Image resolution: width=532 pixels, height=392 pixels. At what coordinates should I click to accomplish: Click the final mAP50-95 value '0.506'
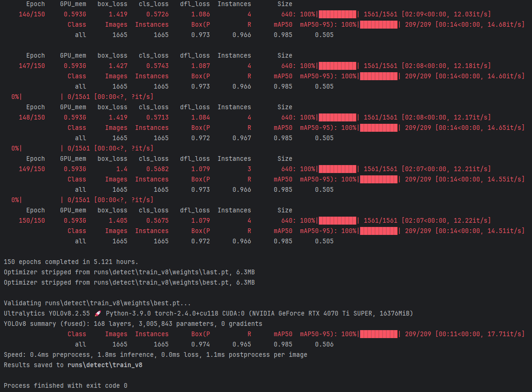[x=324, y=344]
